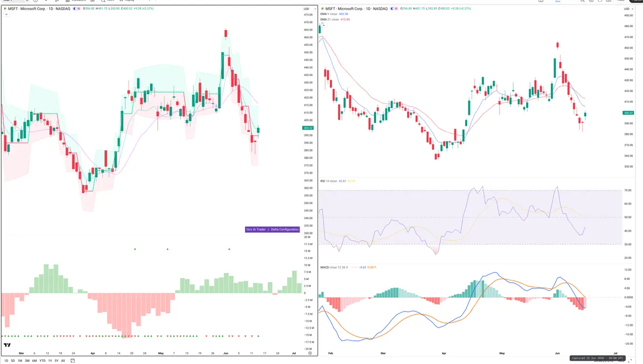Open the go-to-date calendar icon
Image resolution: width=643 pixels, height=364 pixels.
(72, 361)
